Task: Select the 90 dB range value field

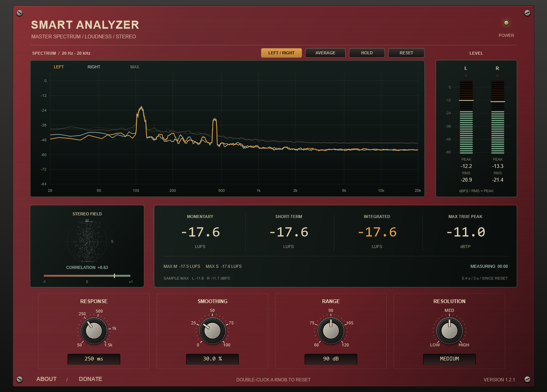Action: click(331, 359)
